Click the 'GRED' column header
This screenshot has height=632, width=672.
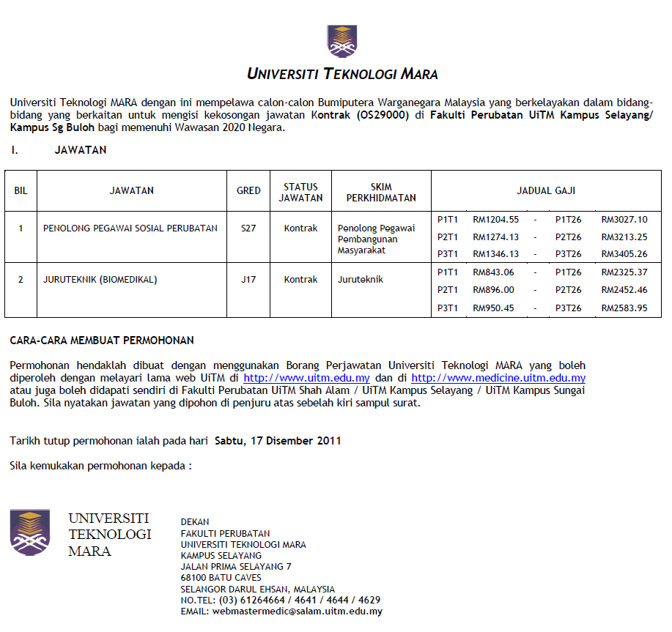[248, 190]
